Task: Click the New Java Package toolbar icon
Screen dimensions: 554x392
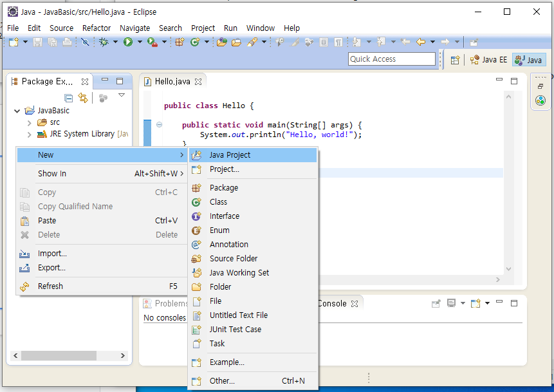Action: point(180,42)
